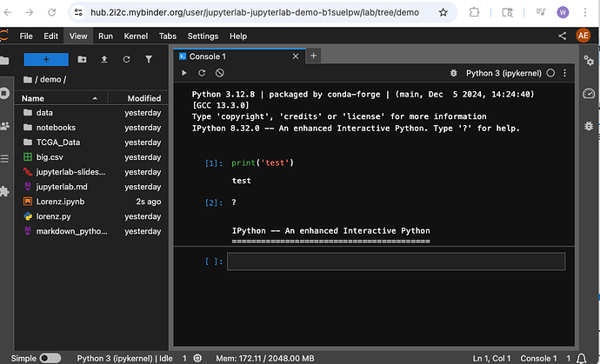Bookmark this page with the star icon

443,13
